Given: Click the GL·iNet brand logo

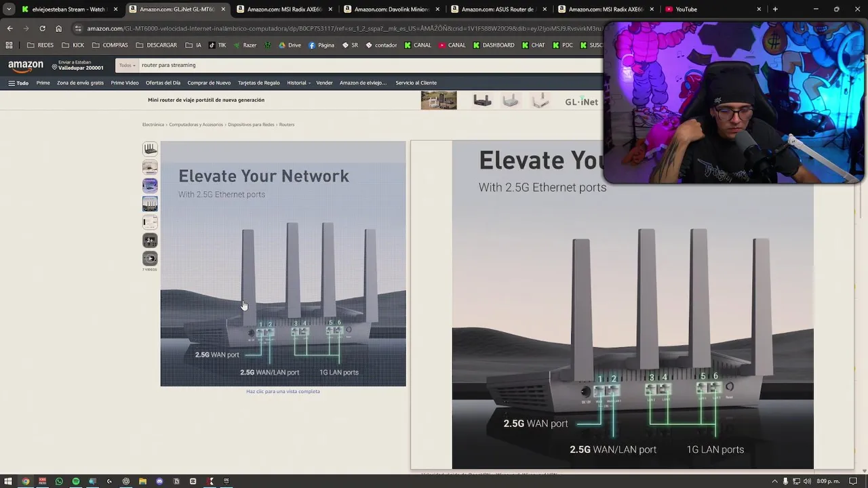Looking at the screenshot, I should [581, 102].
